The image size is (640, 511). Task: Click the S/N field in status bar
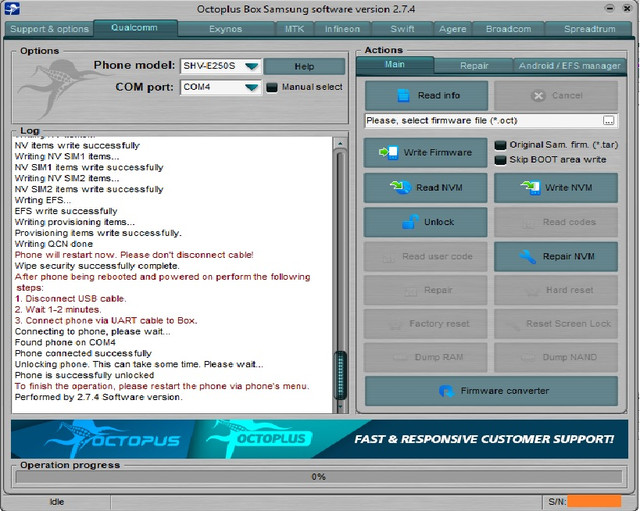point(594,502)
